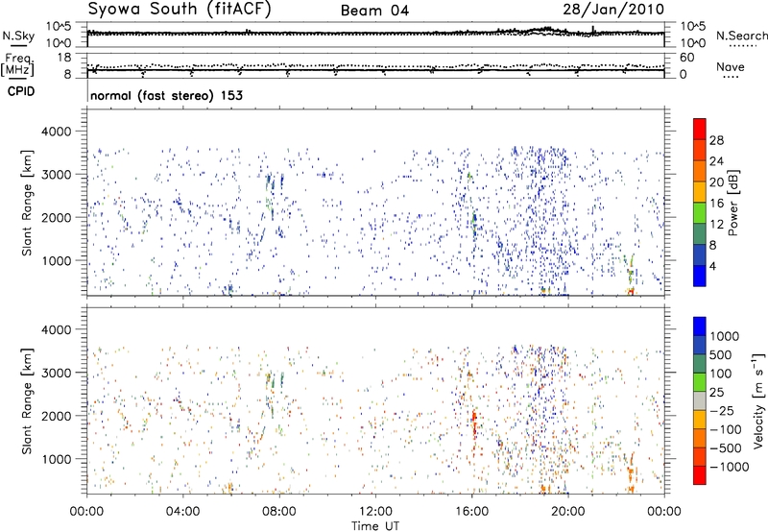Click the '4000' tick on power panel
Viewport: 768px width, 532px height.
[x=58, y=132]
